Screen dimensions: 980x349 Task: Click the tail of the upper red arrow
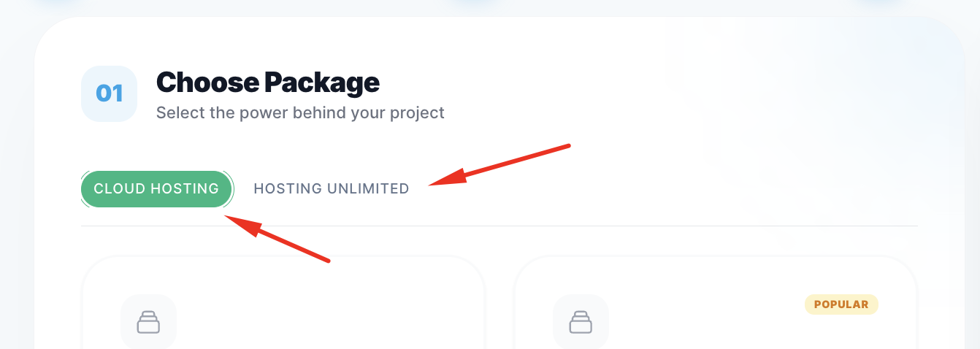[566, 146]
